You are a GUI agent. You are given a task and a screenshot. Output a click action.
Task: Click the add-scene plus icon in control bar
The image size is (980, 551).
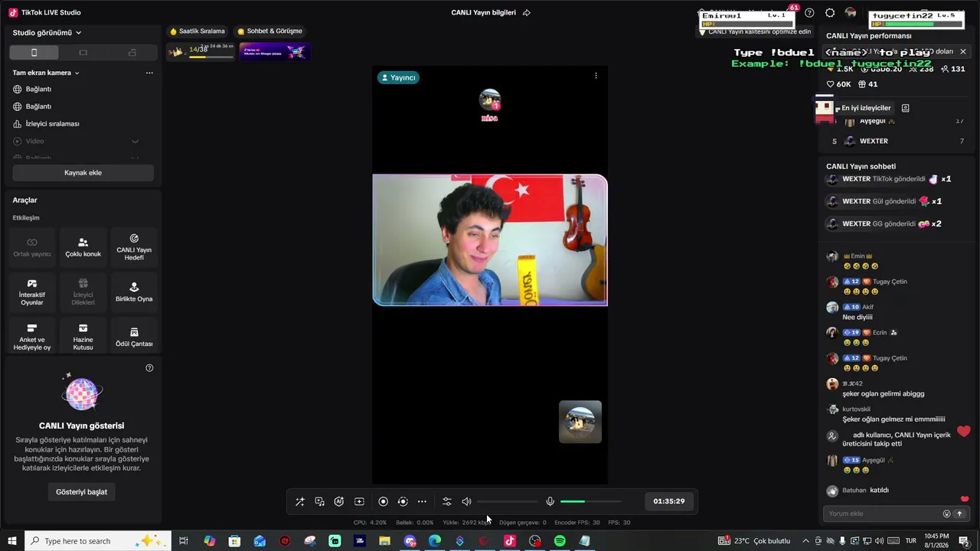(x=359, y=501)
